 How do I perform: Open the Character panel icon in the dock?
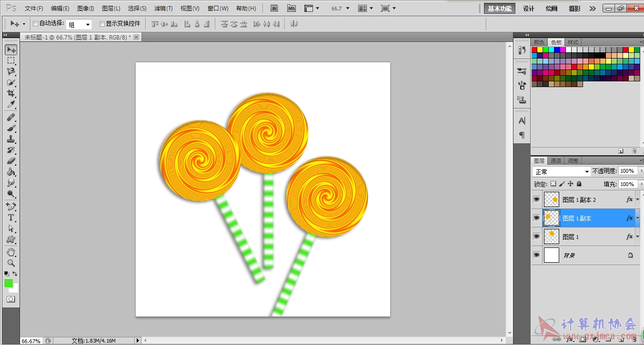coord(522,121)
